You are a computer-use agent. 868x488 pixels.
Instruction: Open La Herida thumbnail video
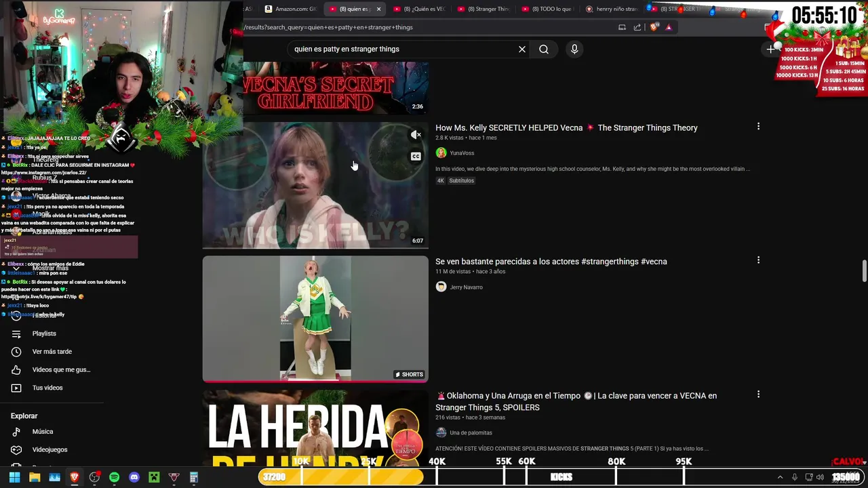(315, 428)
